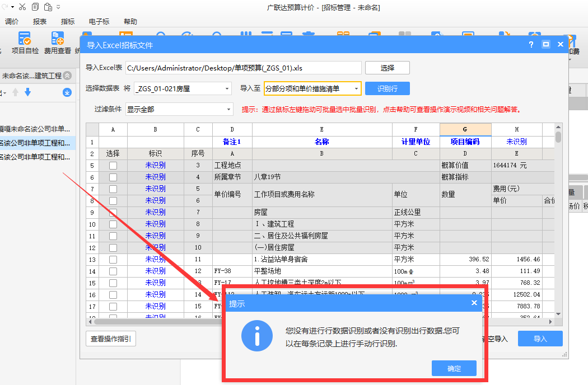Open the 指标 menu
Screen dimensions: 588x385
pyautogui.click(x=68, y=22)
